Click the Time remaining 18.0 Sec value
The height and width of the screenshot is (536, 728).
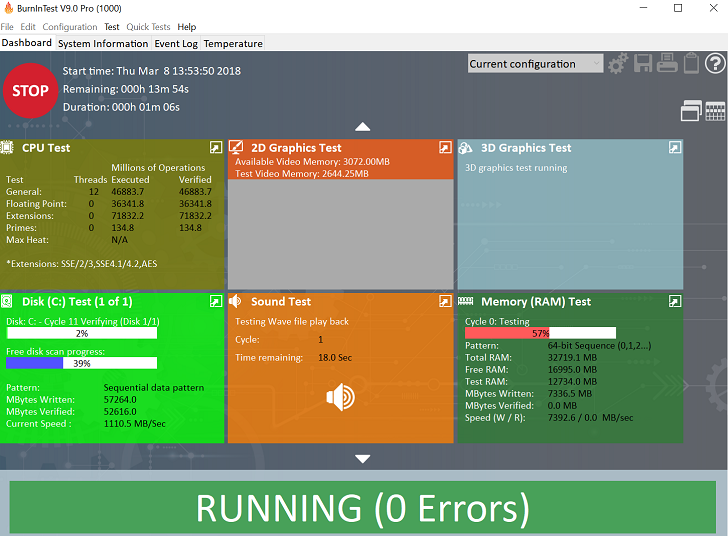(335, 358)
